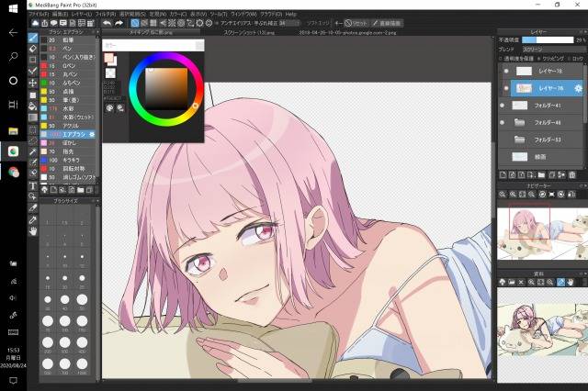
Task: Select the Bucket fill tool
Action: pos(33,106)
